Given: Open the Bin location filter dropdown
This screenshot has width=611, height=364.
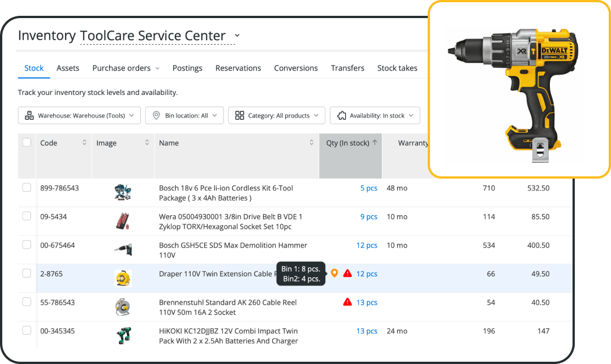Looking at the screenshot, I should (x=184, y=116).
